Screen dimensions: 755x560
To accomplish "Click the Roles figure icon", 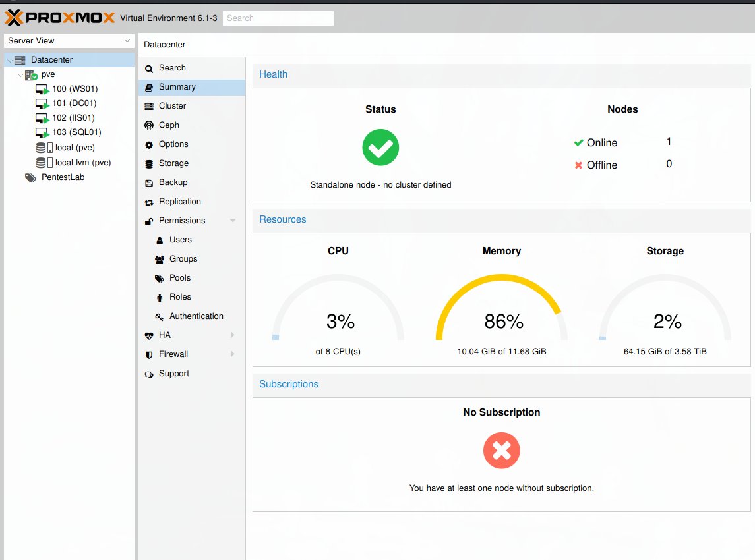I will tap(160, 298).
